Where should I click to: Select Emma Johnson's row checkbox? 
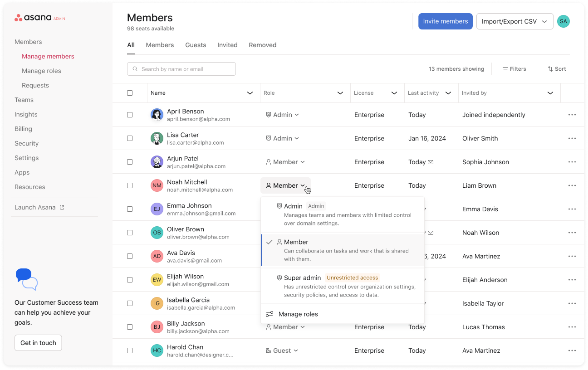(130, 209)
